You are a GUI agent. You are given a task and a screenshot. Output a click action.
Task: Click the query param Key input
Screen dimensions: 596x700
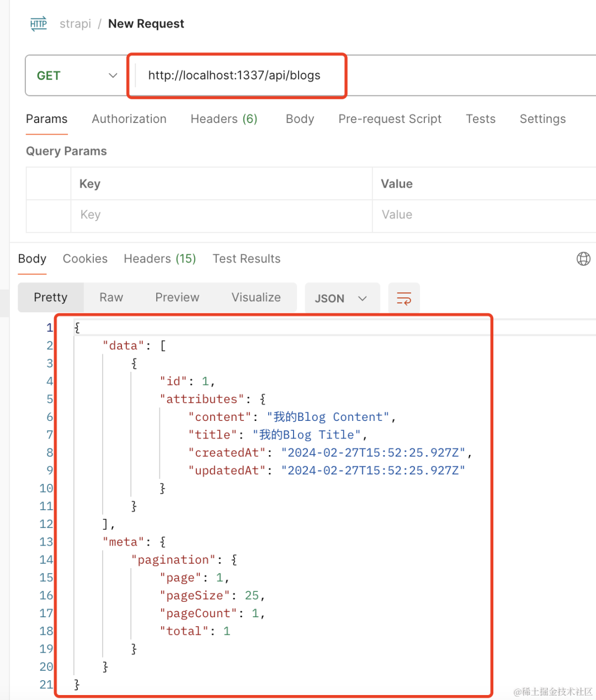point(221,215)
